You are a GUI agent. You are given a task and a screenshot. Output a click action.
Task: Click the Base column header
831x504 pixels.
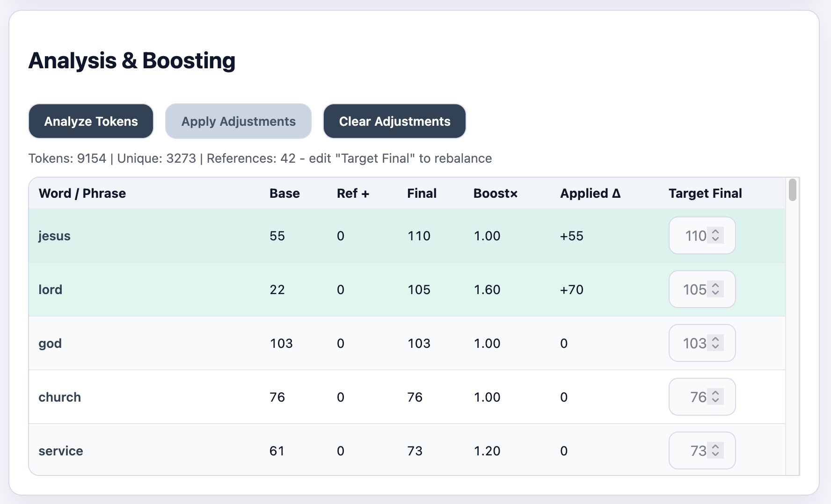click(x=284, y=193)
